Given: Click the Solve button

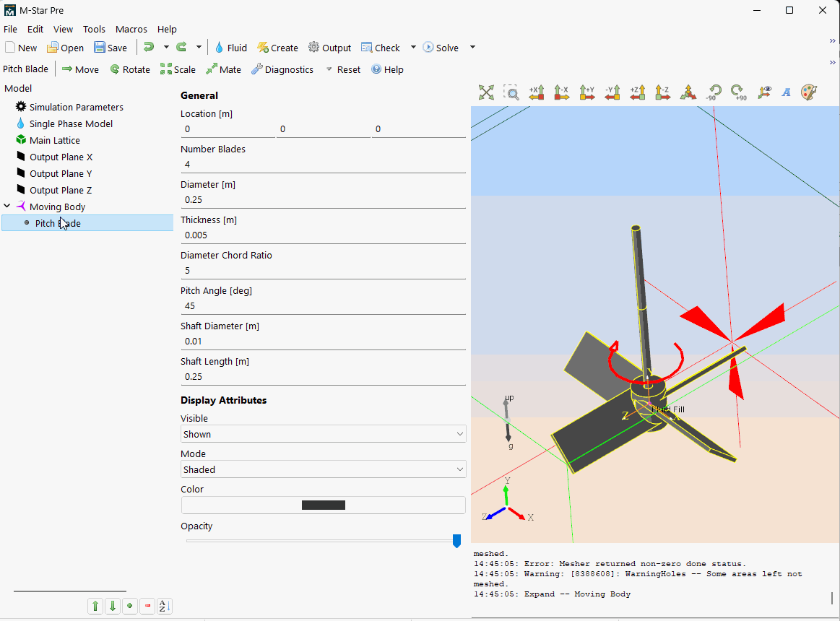Looking at the screenshot, I should (x=441, y=48).
